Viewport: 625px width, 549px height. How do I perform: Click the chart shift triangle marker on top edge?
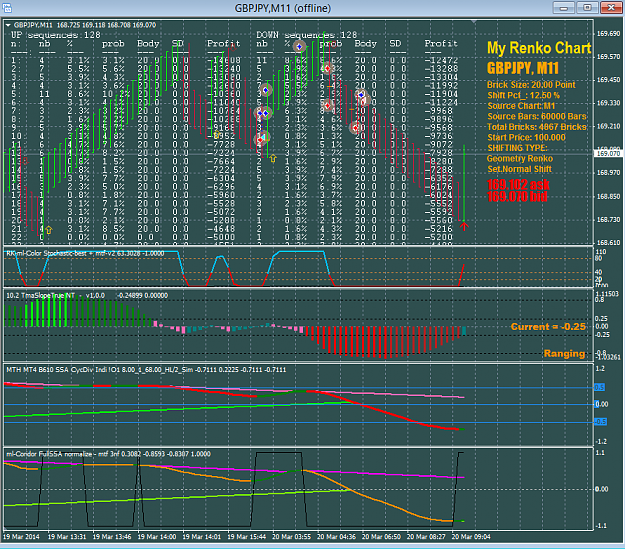tap(474, 21)
